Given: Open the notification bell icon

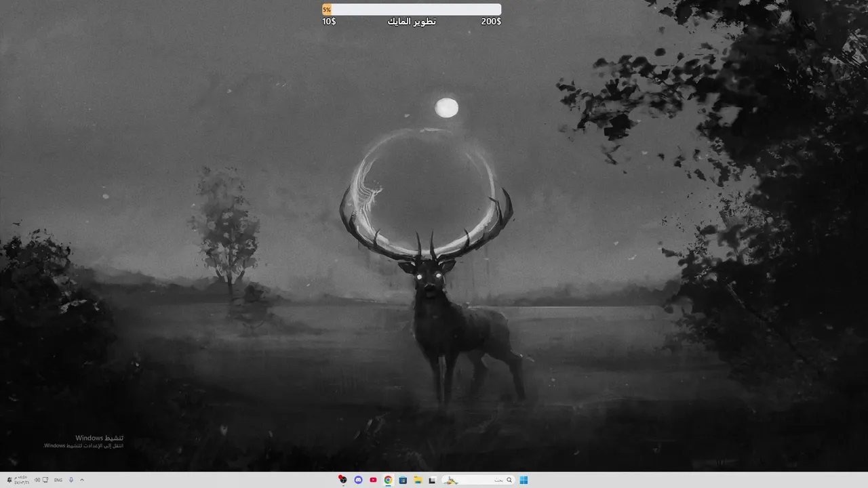Looking at the screenshot, I should (8, 480).
